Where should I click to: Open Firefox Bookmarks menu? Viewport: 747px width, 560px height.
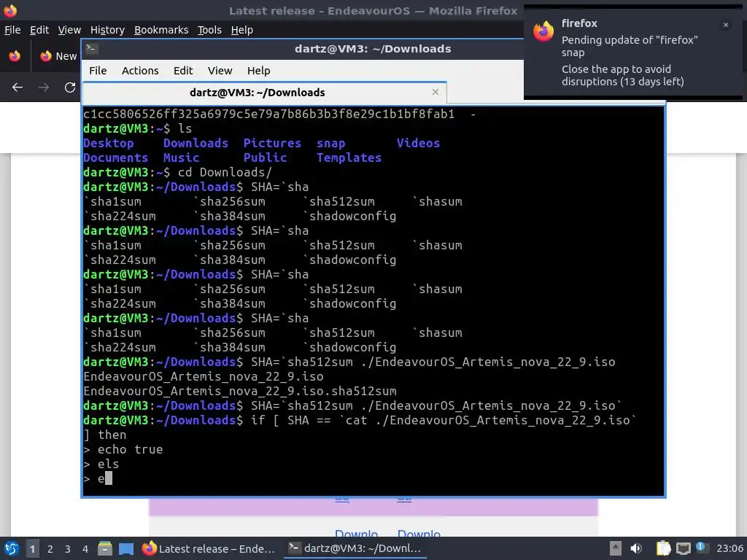pos(161,30)
